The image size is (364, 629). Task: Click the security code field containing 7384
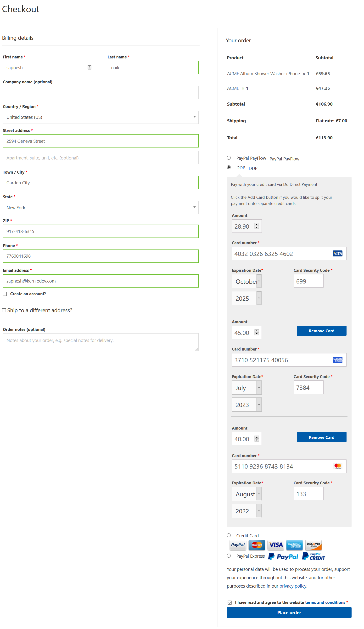(309, 387)
